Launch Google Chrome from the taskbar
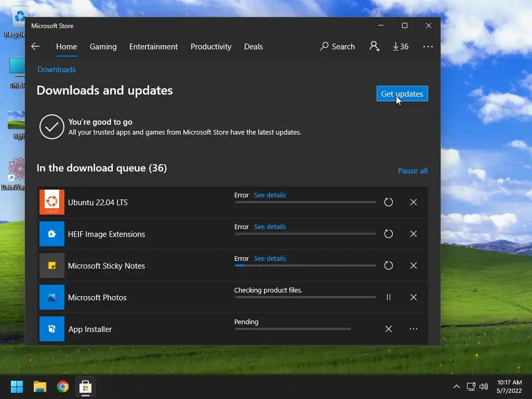The height and width of the screenshot is (399, 532). pyautogui.click(x=63, y=387)
